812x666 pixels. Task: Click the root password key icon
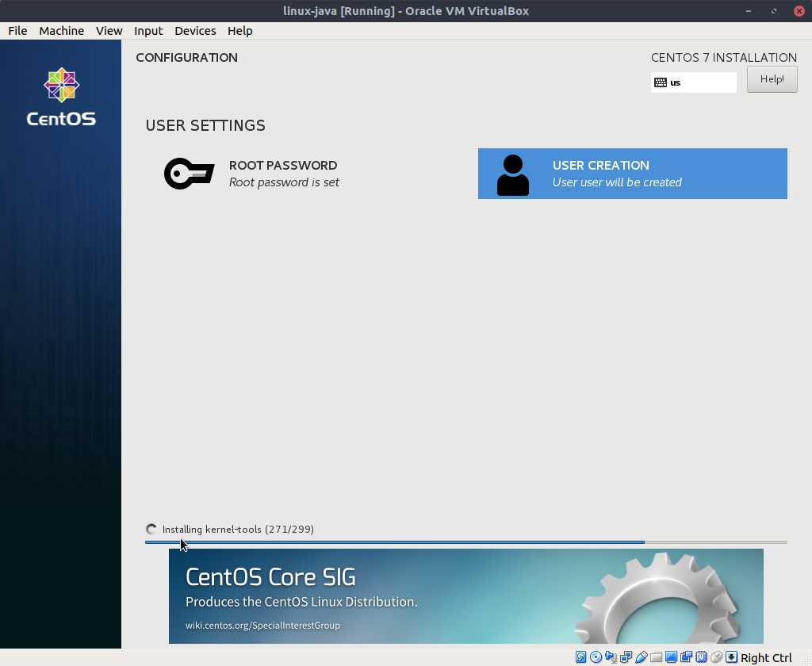click(x=189, y=174)
